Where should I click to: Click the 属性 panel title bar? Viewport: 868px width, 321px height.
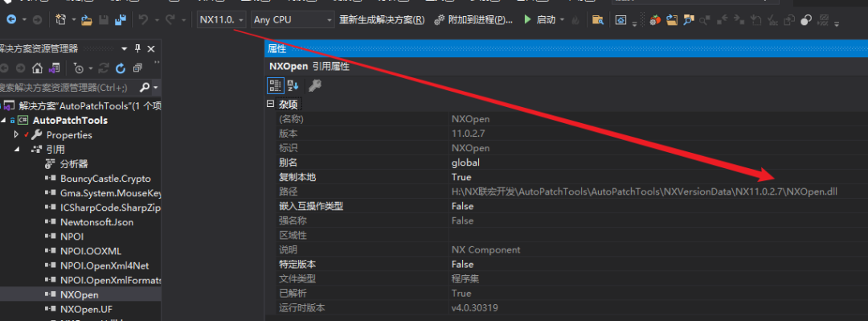[566, 49]
